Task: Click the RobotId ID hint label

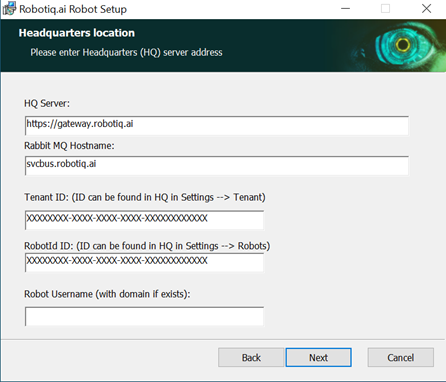Action: click(x=147, y=246)
